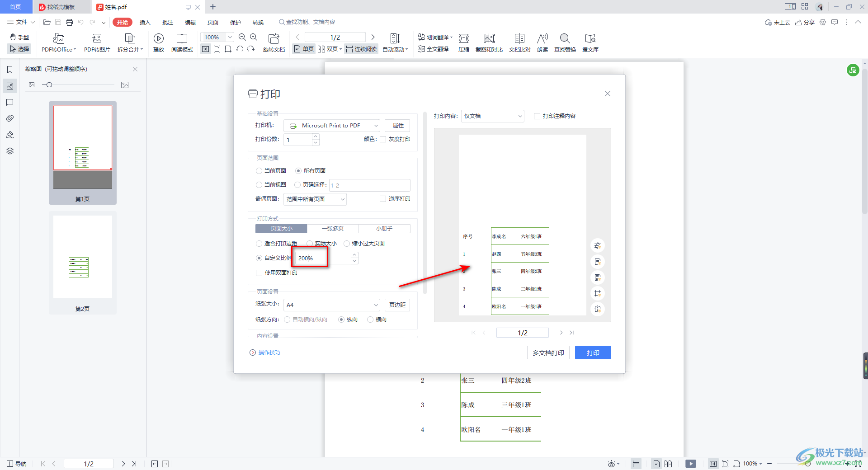
Task: Click the 页边距 margins button
Action: click(x=397, y=305)
